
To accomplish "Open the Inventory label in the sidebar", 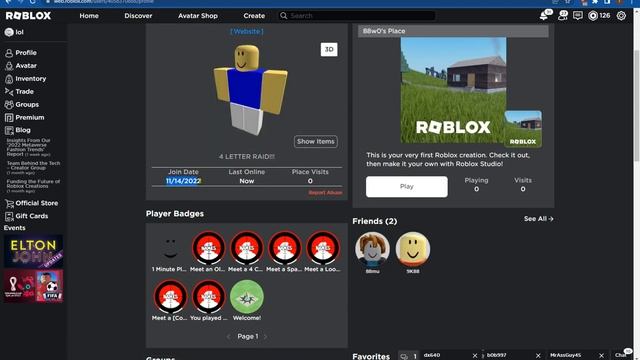I will coord(31,79).
